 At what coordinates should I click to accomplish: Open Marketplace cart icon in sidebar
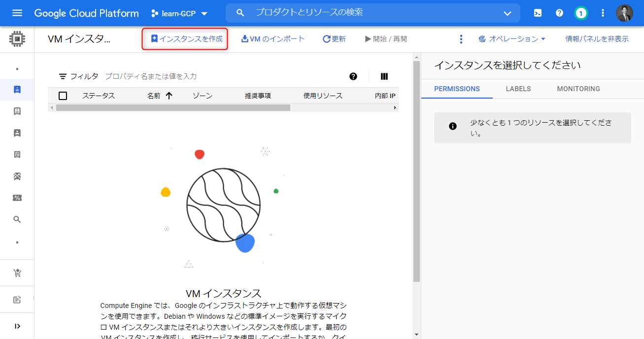tap(17, 273)
